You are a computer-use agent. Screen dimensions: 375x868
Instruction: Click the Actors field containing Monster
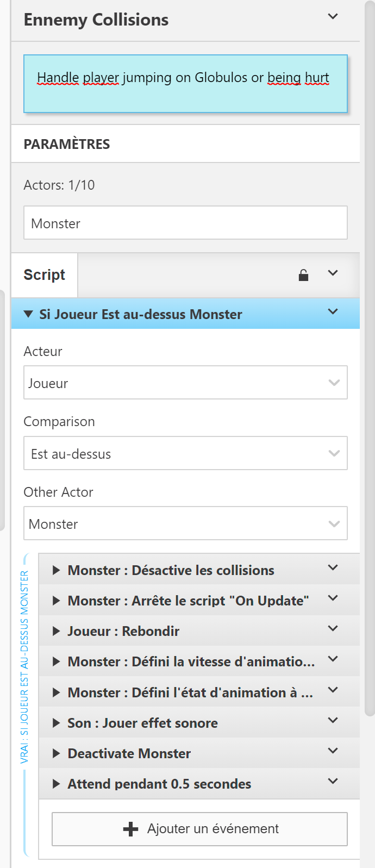coord(185,223)
